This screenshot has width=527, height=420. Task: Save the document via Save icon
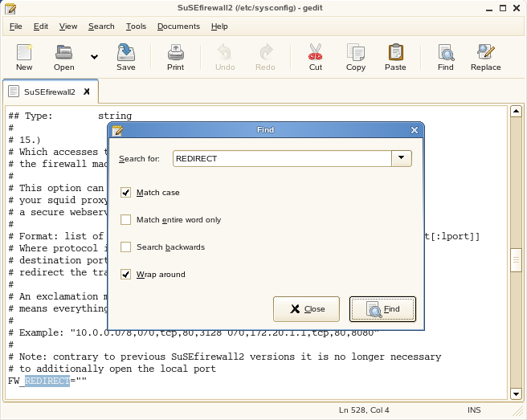(126, 57)
